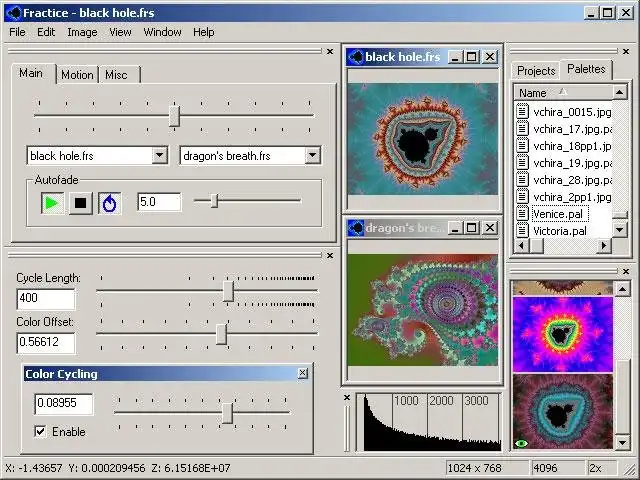The height and width of the screenshot is (480, 640).
Task: Click the black hole.frs window icon
Action: coord(356,57)
